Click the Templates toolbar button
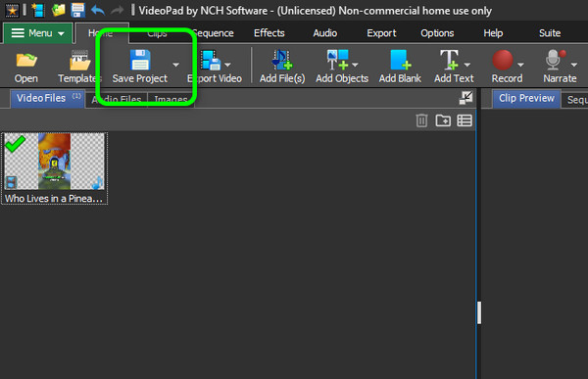Screen dimensions: 588x379 (x=79, y=68)
